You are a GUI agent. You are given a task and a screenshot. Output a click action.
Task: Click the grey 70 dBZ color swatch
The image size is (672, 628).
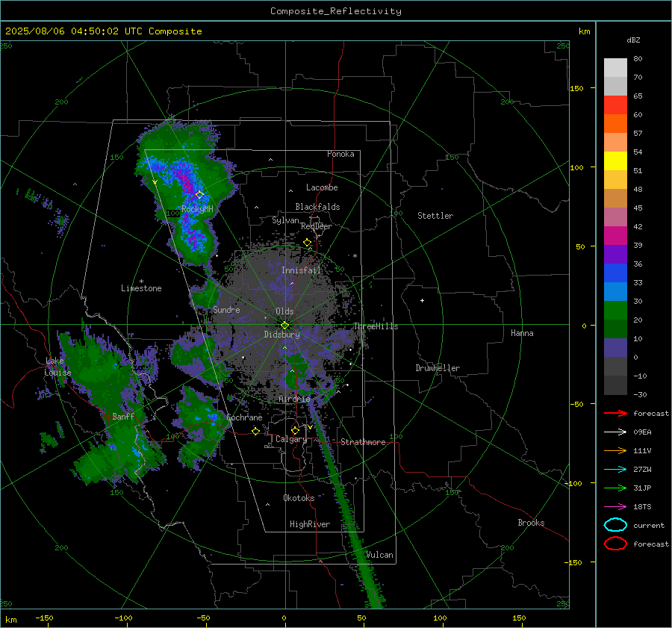pyautogui.click(x=615, y=86)
